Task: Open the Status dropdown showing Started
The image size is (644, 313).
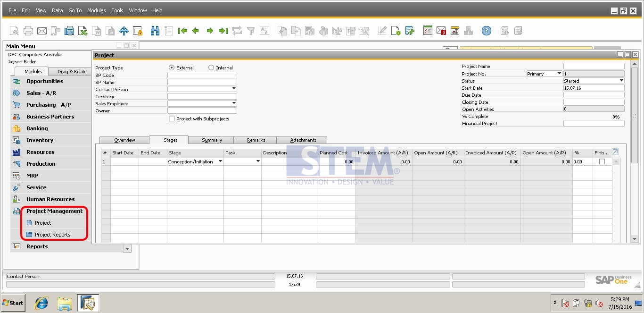Action: (621, 81)
